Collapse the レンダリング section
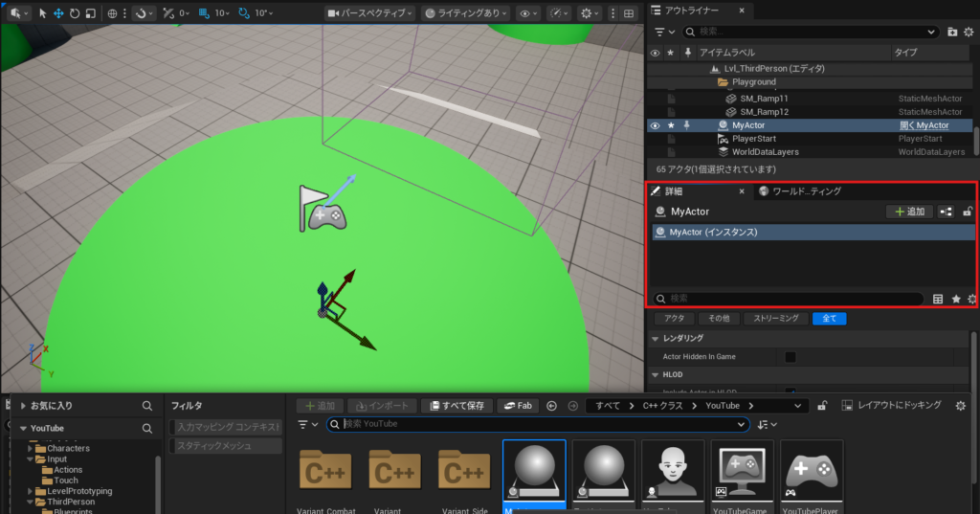The height and width of the screenshot is (514, 980). pos(656,339)
